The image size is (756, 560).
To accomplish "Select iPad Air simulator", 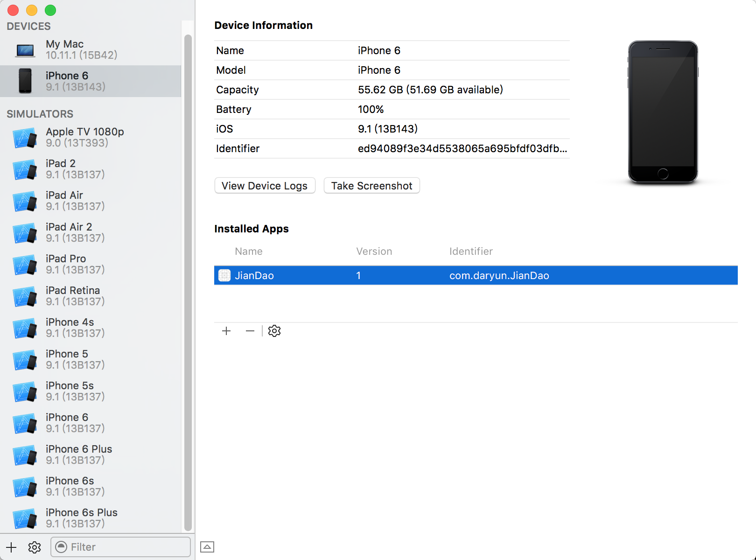I will [91, 201].
